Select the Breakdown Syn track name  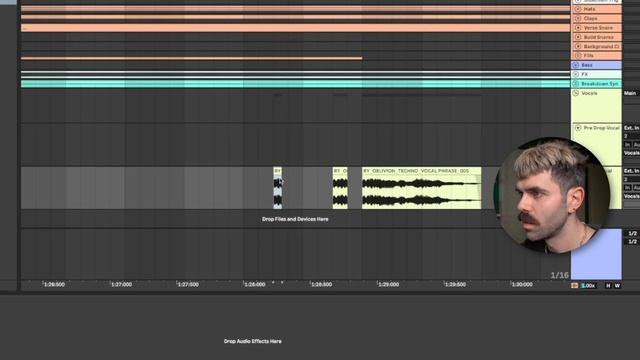coord(600,84)
